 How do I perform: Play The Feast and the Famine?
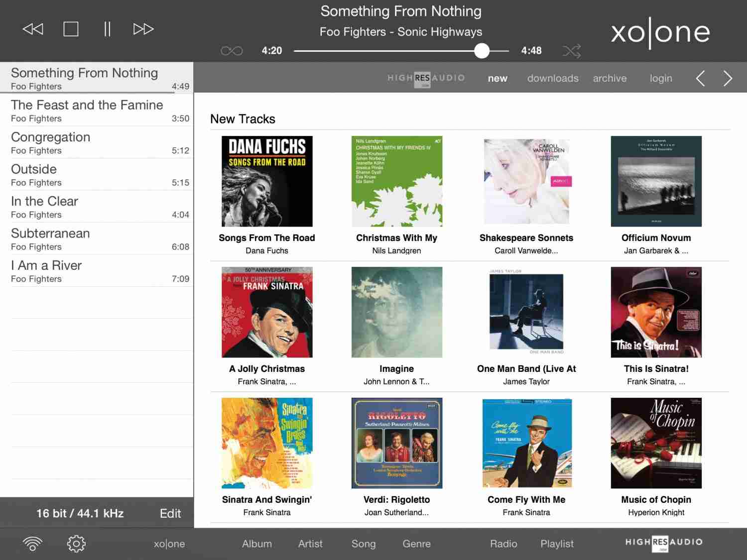pyautogui.click(x=97, y=110)
